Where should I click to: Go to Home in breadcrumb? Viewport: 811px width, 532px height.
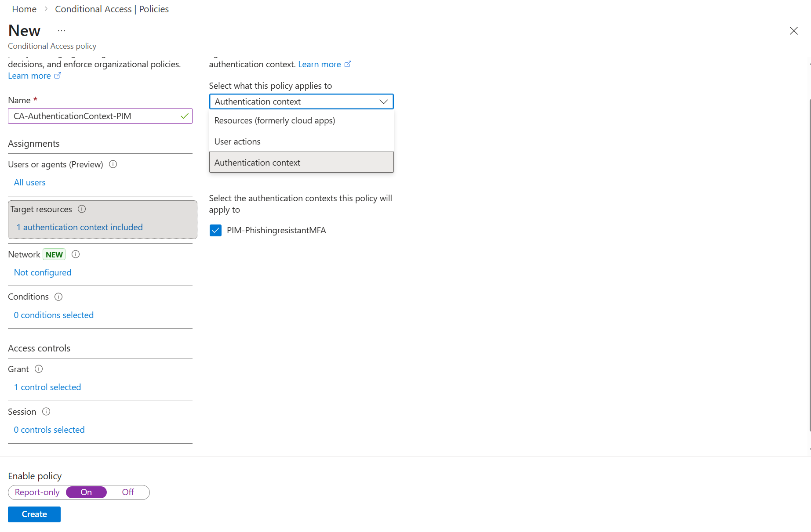click(x=24, y=9)
